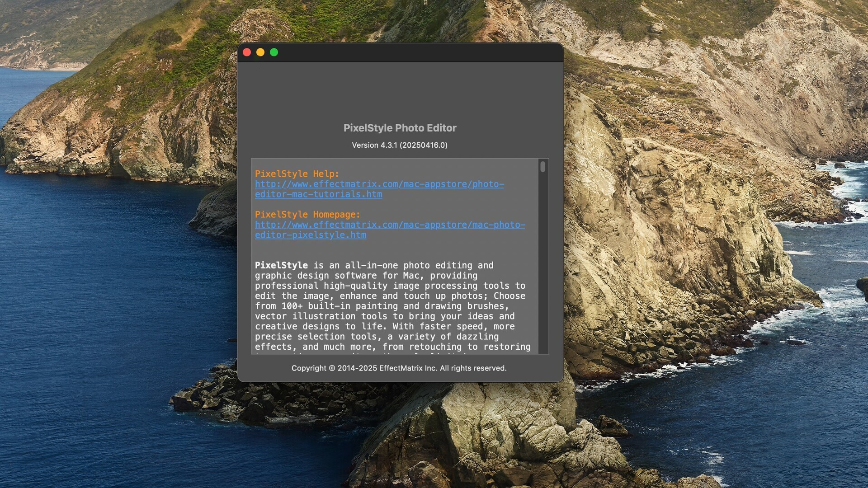This screenshot has height=488, width=868.
Task: Click the green zoom traffic light button
Action: coord(274,52)
